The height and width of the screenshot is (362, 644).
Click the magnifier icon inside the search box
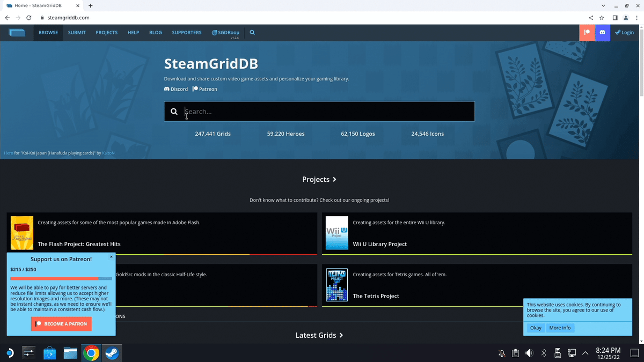click(x=174, y=112)
